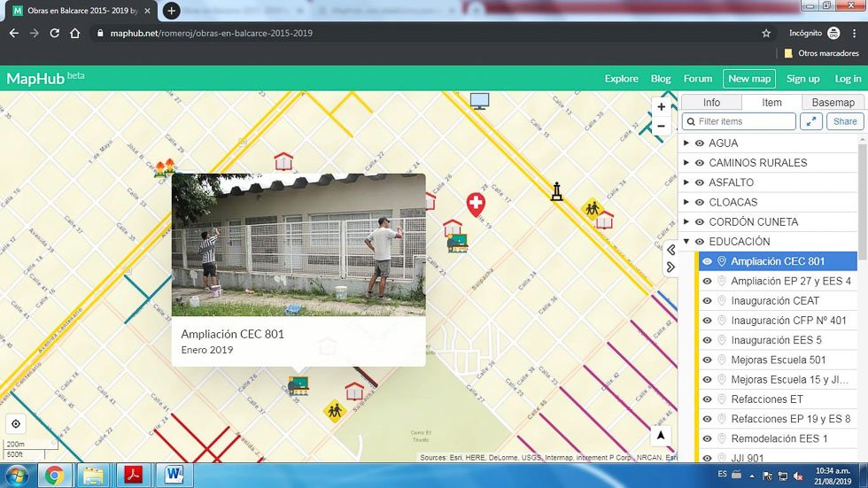Hide the Inauguración CEAT item
Image resolution: width=868 pixels, height=488 pixels.
pyautogui.click(x=708, y=301)
